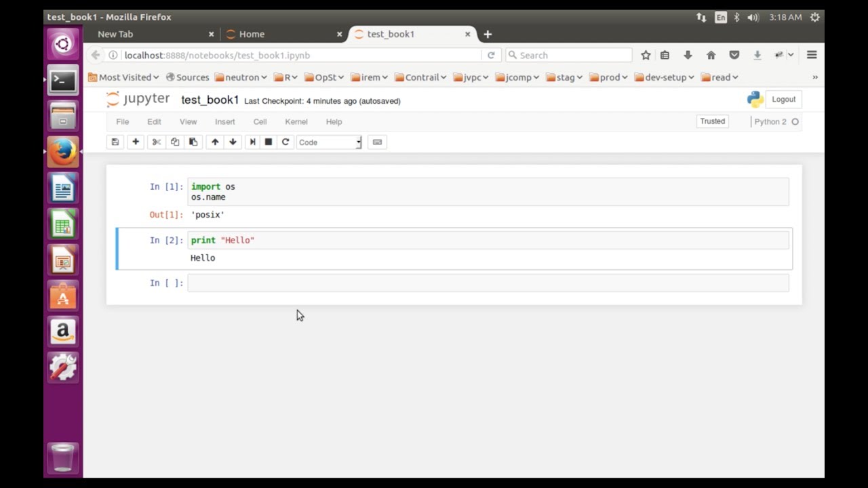The width and height of the screenshot is (868, 488).
Task: Show more bookmarks chevron
Action: [815, 77]
